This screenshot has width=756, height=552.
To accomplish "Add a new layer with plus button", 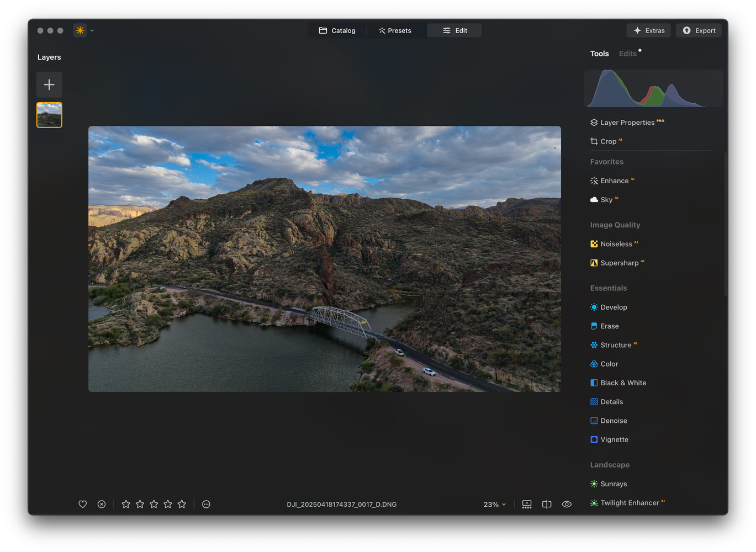I will (x=49, y=84).
